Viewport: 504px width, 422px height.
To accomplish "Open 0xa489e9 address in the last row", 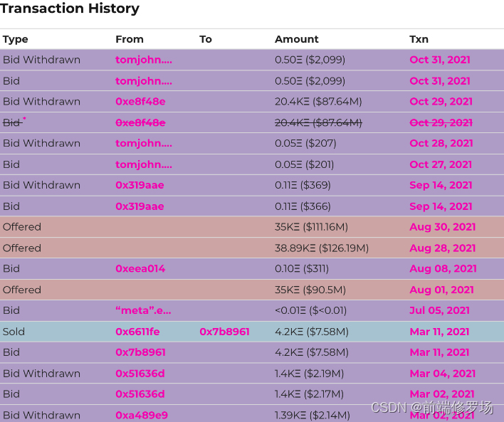I will [142, 415].
